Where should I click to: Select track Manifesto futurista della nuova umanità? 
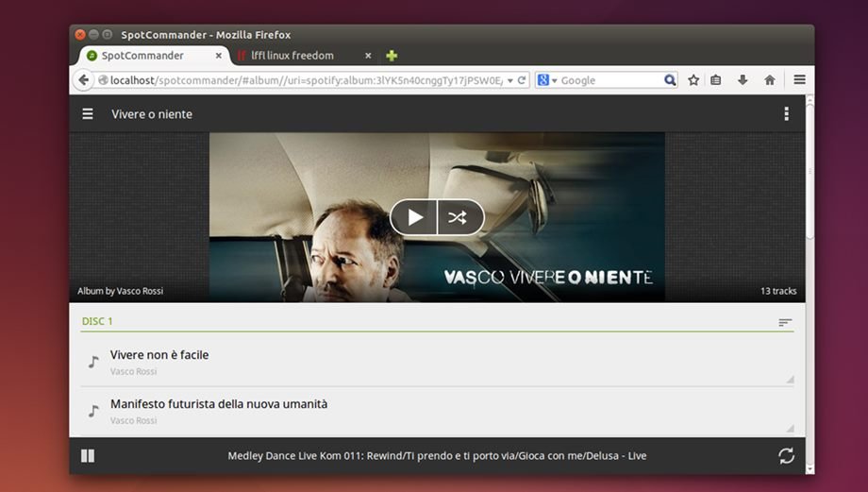click(219, 404)
